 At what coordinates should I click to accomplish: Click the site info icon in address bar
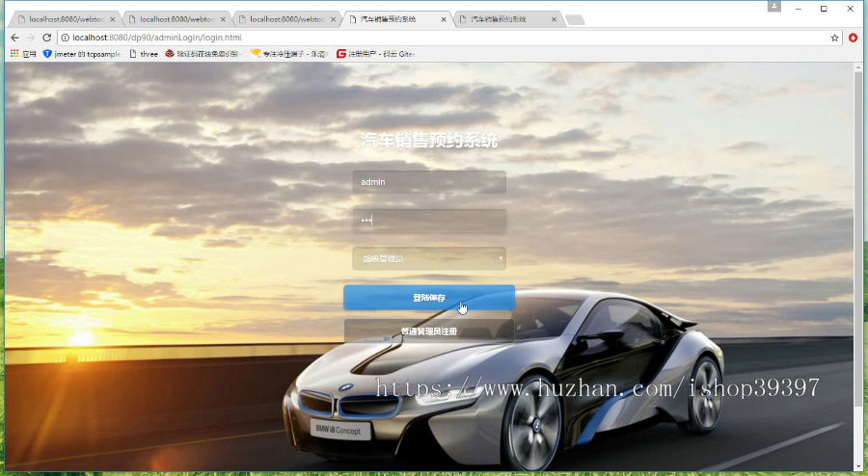point(65,38)
